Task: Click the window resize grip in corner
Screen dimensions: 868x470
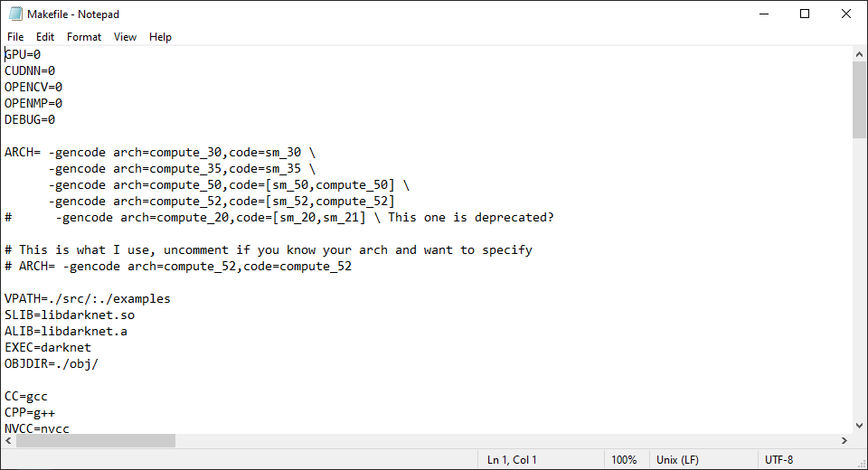Action: click(x=862, y=464)
